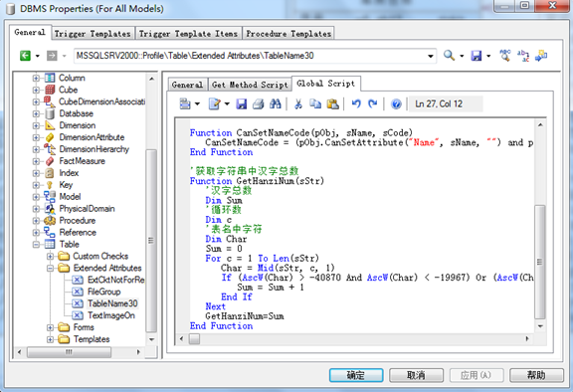The image size is (573, 392).
Task: Click the undo arrow icon
Action: point(356,104)
